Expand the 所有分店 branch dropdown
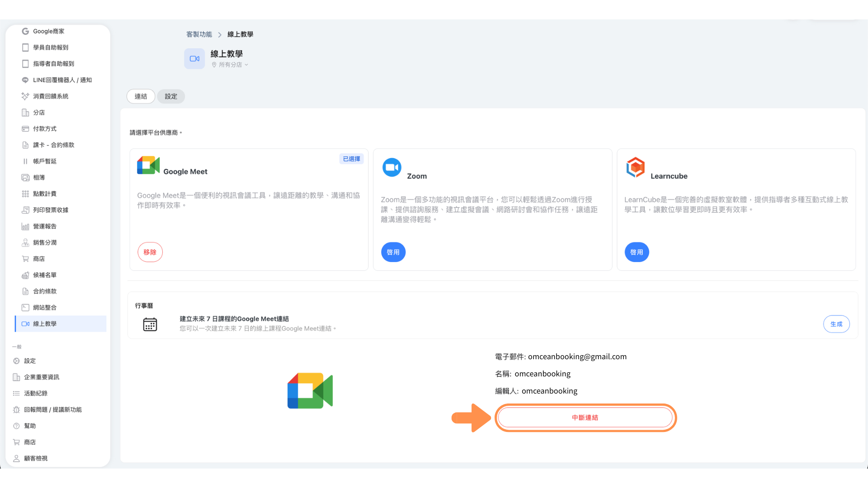The height and width of the screenshot is (488, 868). [x=230, y=65]
